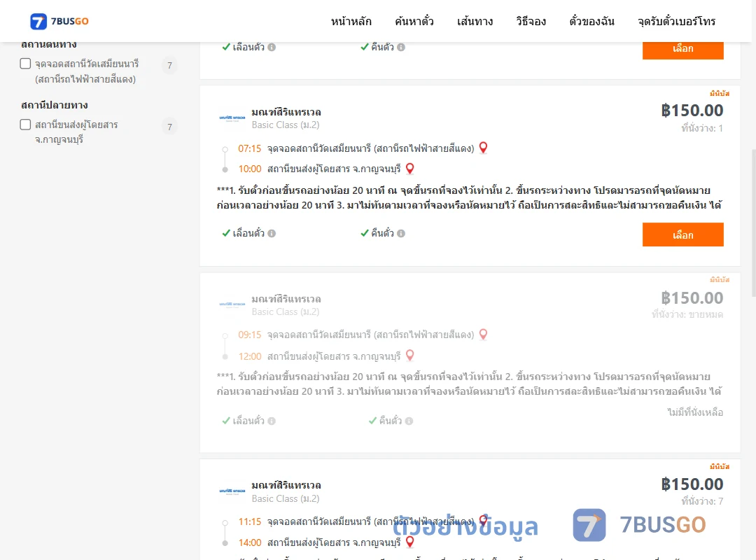Screen dimensions: 756x560
Task: Select the 07:15 trip with เลือก button
Action: click(x=682, y=234)
